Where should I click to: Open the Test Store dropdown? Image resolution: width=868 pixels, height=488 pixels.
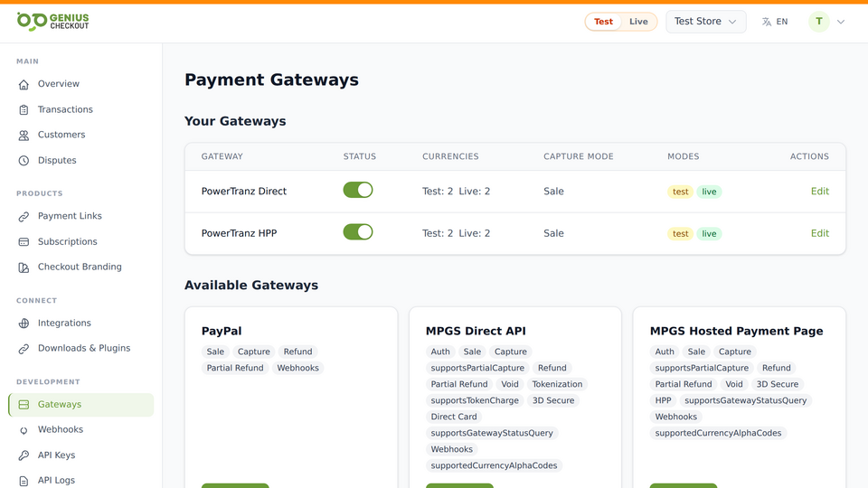706,22
